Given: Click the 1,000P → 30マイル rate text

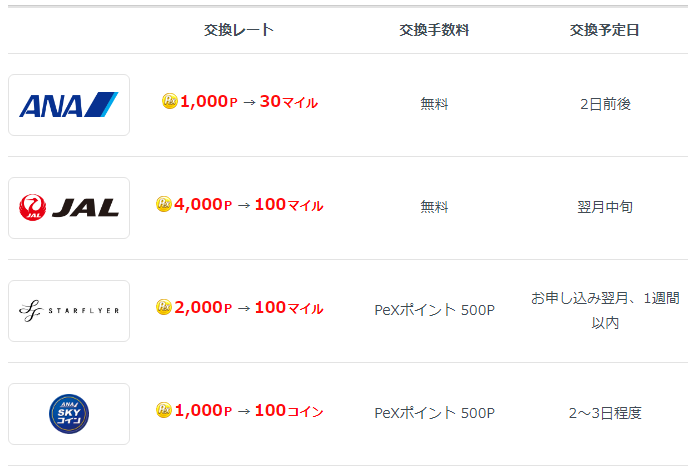Looking at the screenshot, I should (249, 102).
